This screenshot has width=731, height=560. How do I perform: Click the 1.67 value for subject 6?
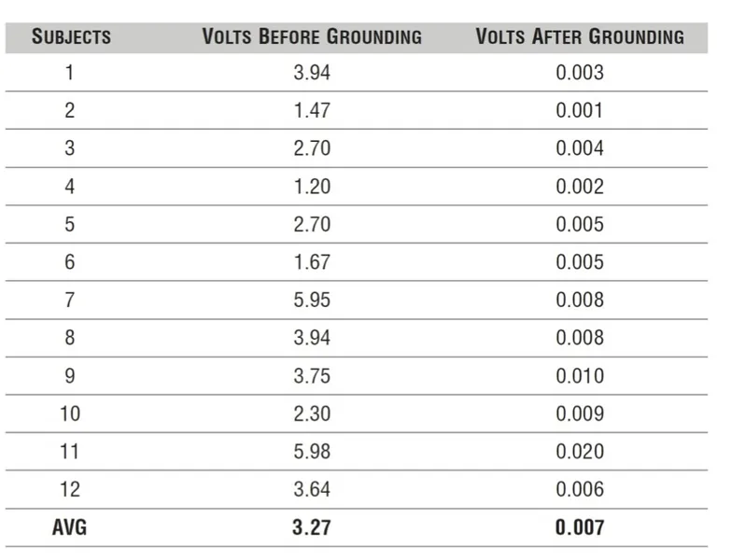pyautogui.click(x=312, y=262)
